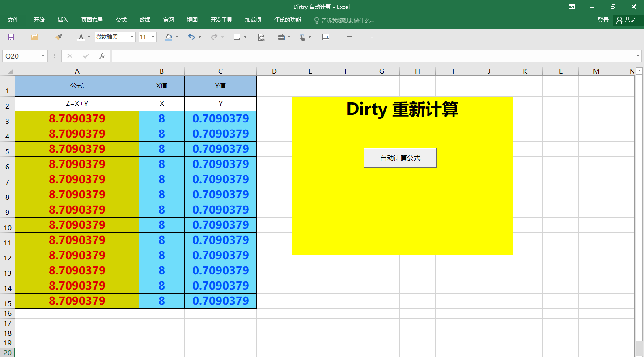
Task: Open the font name dropdown
Action: point(132,37)
